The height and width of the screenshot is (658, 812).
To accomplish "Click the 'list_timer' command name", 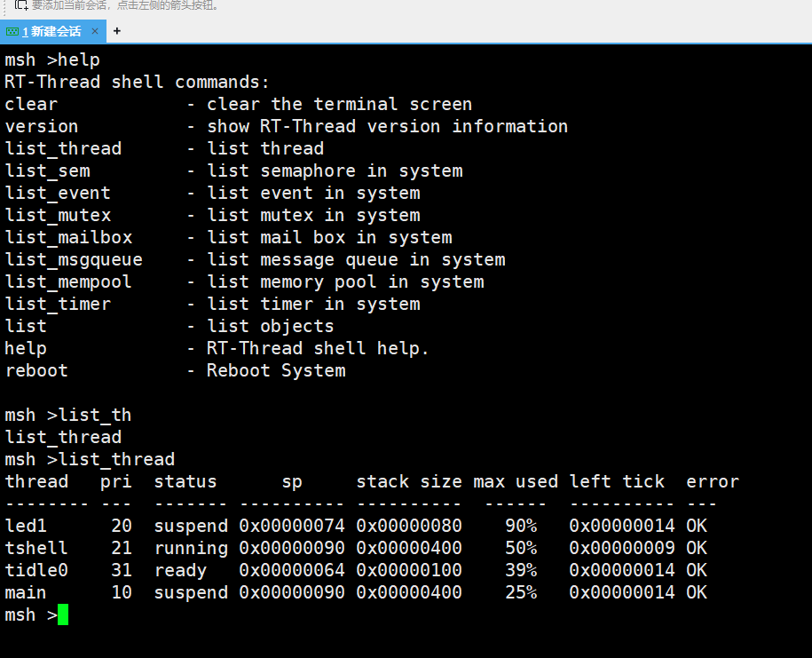I will (58, 305).
